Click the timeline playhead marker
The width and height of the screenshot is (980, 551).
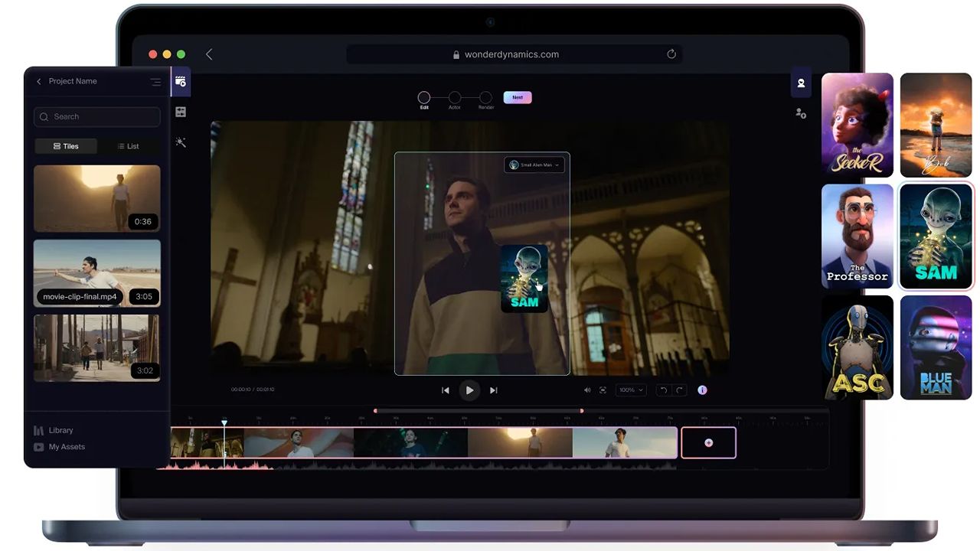(224, 423)
